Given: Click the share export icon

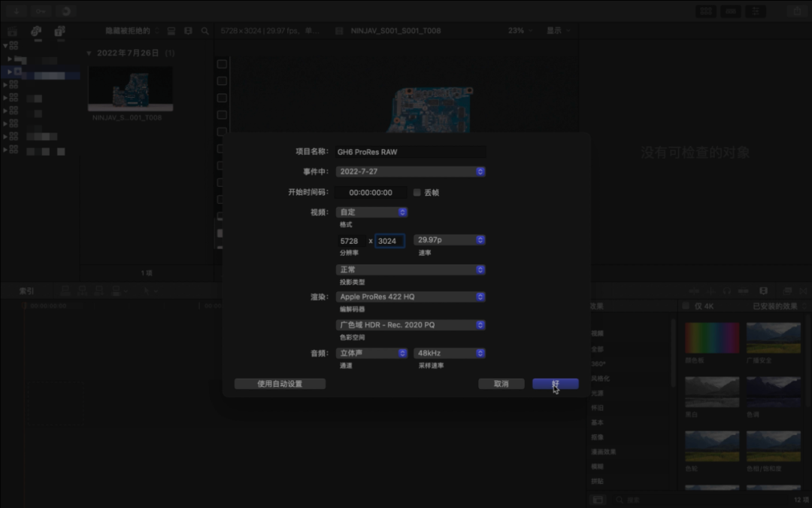Looking at the screenshot, I should coord(797,11).
